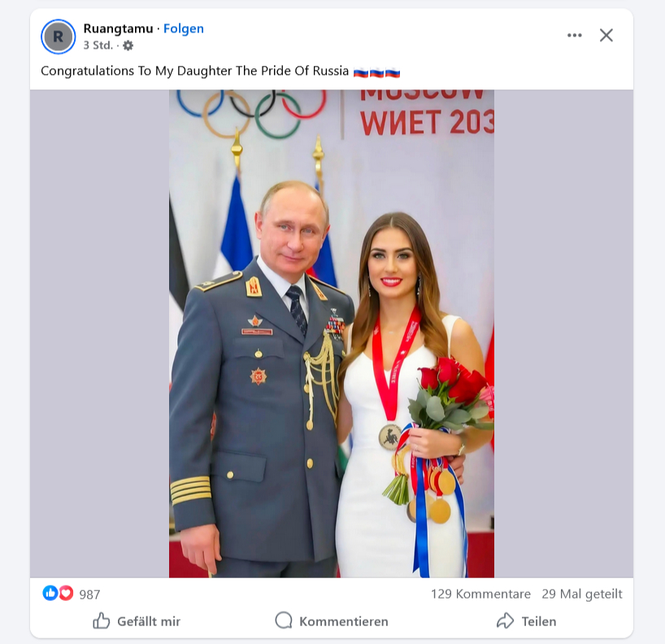Screen dimensions: 665x644
Task: Open the three-dot post options menu
Action: (x=574, y=35)
